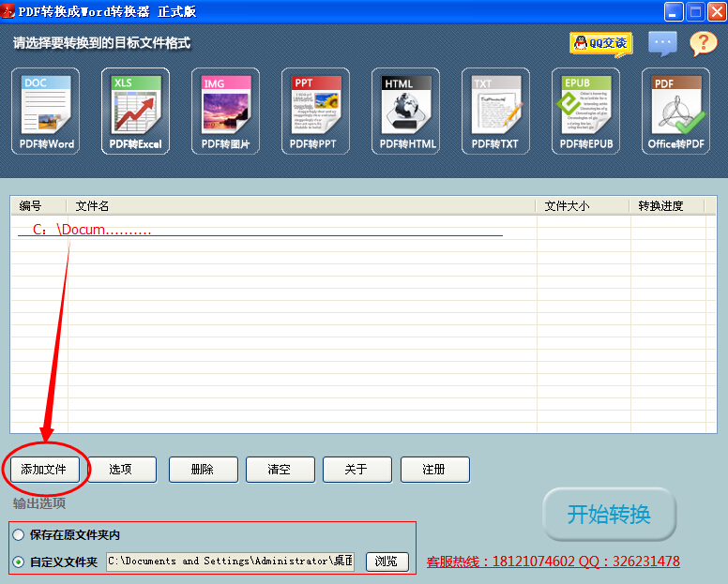Viewport: 728px width, 584px height.
Task: Open the 选项 settings button
Action: pyautogui.click(x=122, y=470)
